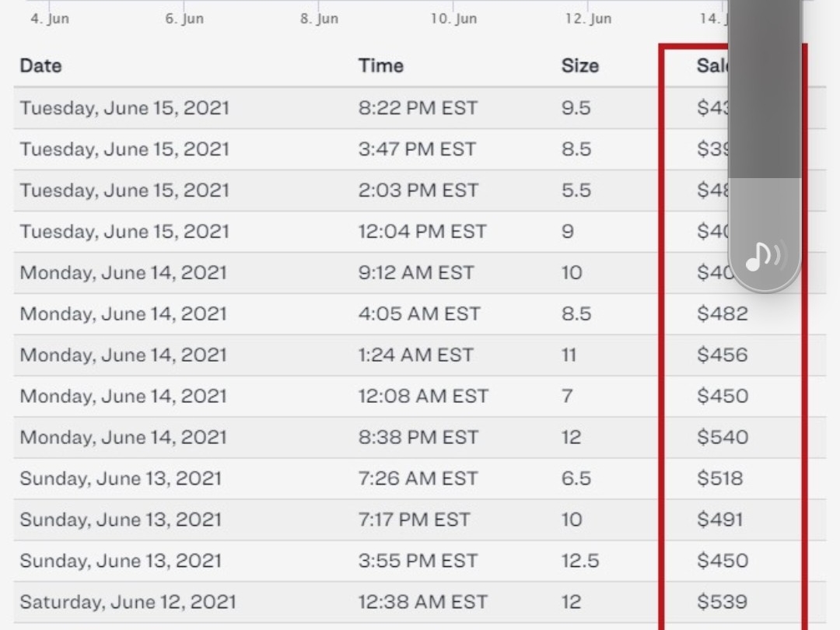Select the Saturday, June 12, 2021 row

pyautogui.click(x=420, y=601)
